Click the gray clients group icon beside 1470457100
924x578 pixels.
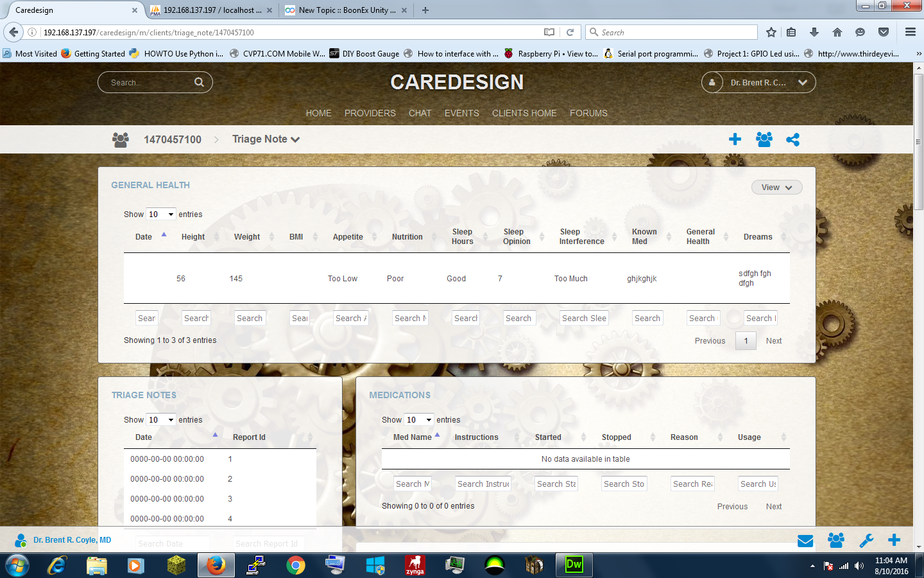point(121,139)
